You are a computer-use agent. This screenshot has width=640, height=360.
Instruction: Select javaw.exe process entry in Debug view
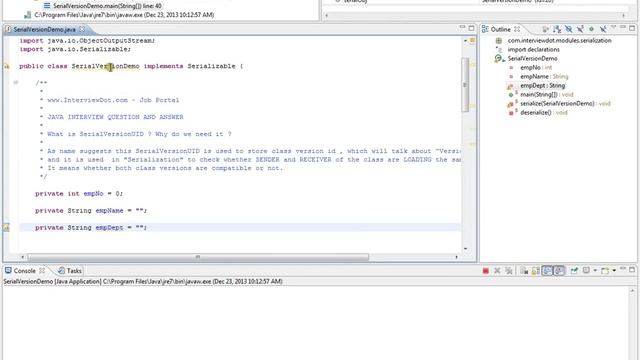coord(124,15)
